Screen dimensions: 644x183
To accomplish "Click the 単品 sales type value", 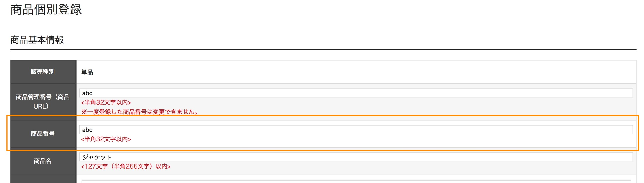I will tap(87, 72).
